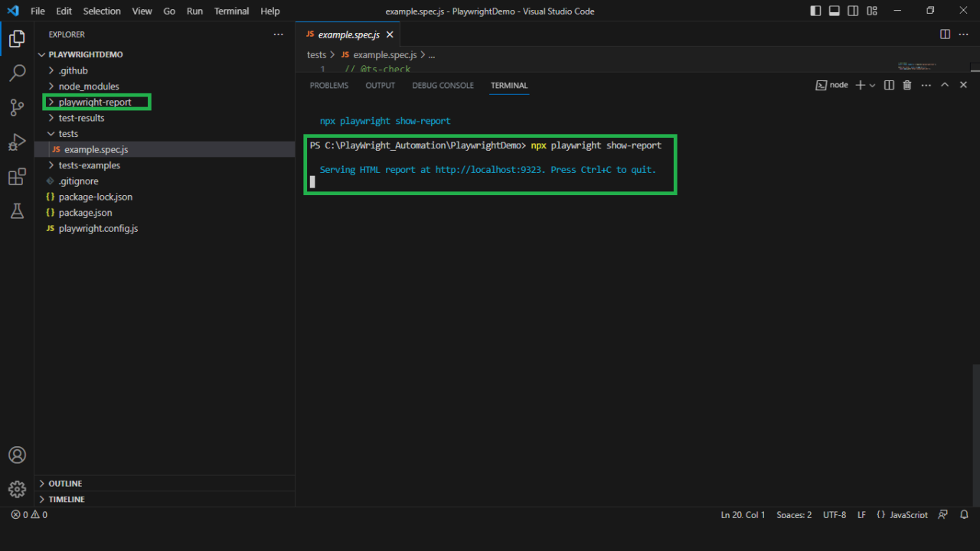Split the terminal panel
Screen dimensions: 980x551
click(889, 85)
